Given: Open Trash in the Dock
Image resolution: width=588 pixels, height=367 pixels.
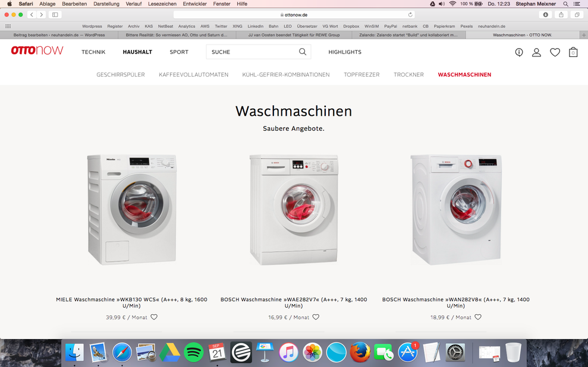Looking at the screenshot, I should (x=513, y=352).
